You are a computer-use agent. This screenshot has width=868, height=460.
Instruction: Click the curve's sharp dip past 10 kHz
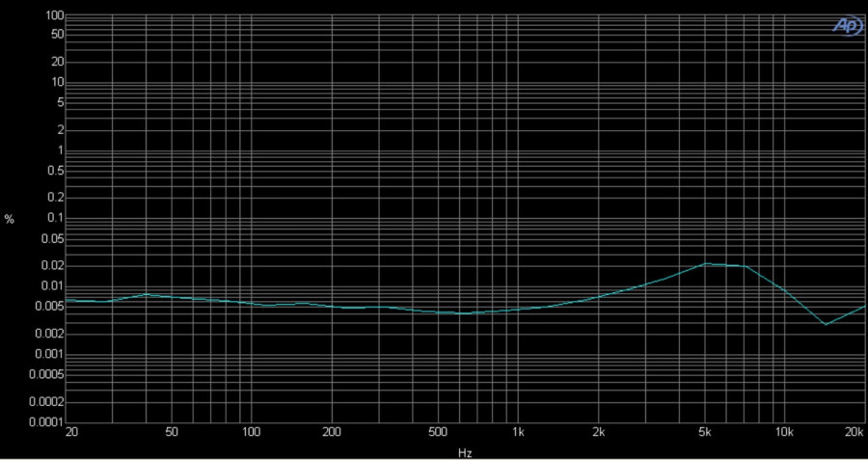[826, 324]
